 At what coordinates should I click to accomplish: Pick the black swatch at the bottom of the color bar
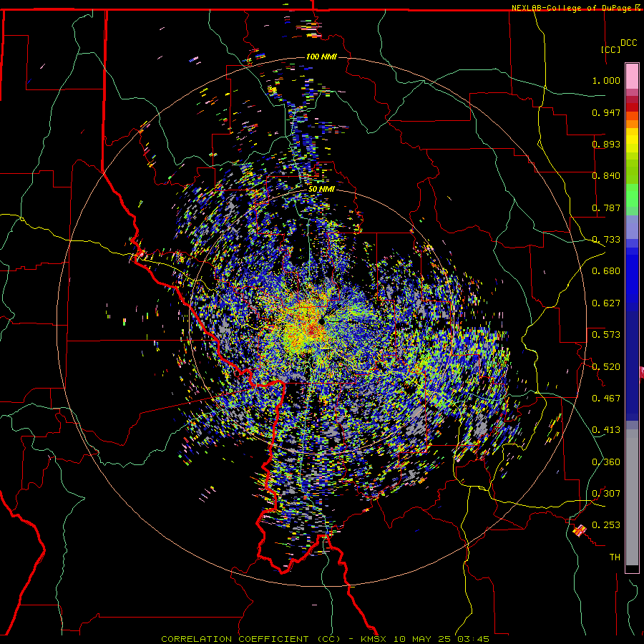pyautogui.click(x=632, y=569)
